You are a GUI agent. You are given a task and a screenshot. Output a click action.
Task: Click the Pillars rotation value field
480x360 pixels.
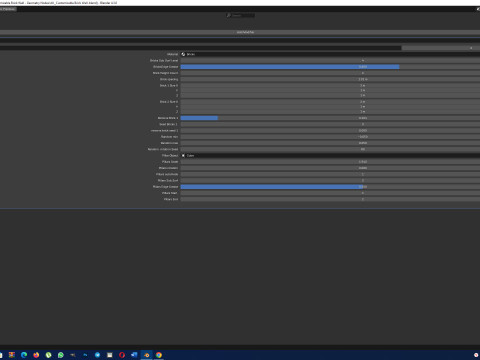pyautogui.click(x=330, y=168)
